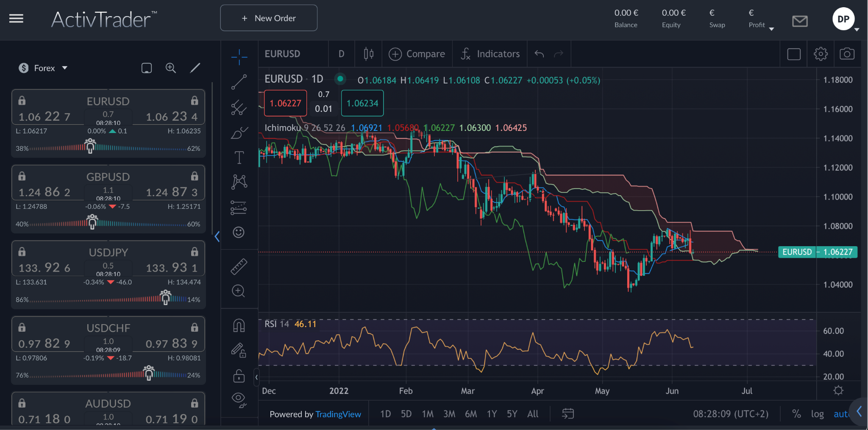
Task: Take a chart snapshot with camera icon
Action: click(x=847, y=54)
